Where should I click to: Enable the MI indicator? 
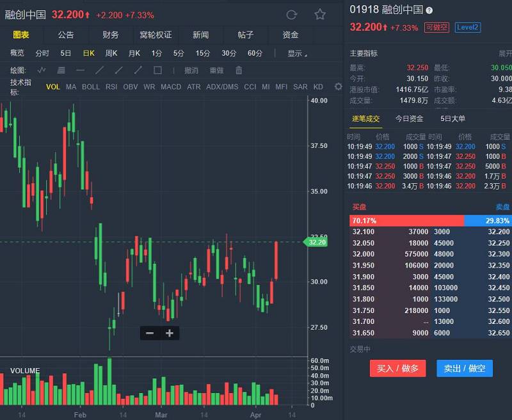tap(266, 87)
